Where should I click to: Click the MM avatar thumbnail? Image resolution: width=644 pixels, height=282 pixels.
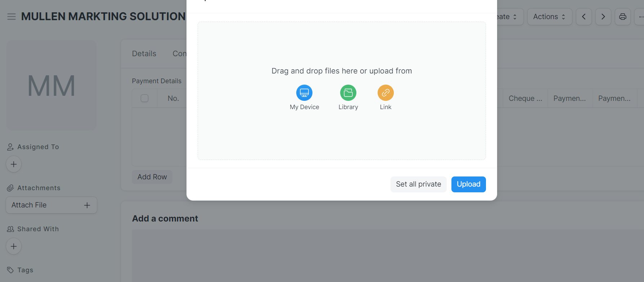pos(51,85)
